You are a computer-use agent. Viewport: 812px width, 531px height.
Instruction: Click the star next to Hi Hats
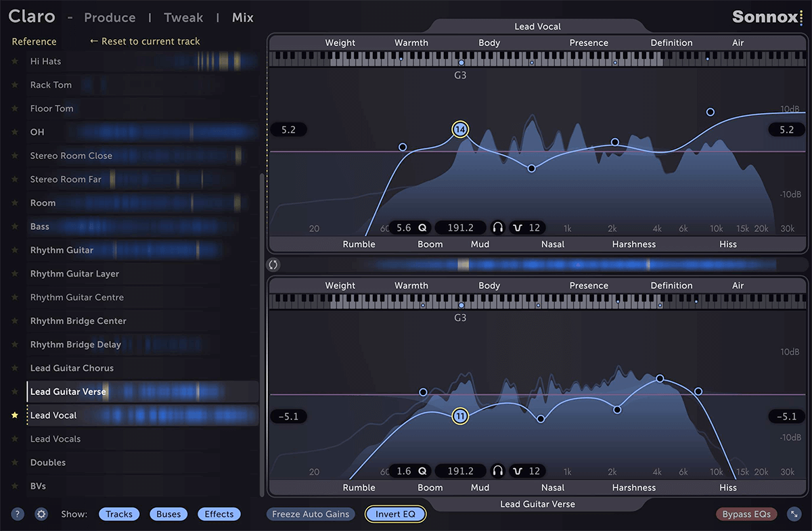click(x=14, y=61)
